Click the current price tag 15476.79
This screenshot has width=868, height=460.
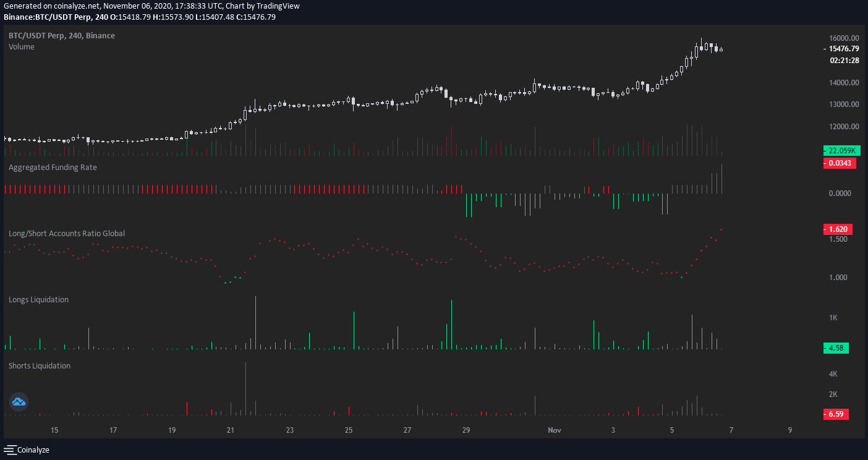pyautogui.click(x=844, y=48)
